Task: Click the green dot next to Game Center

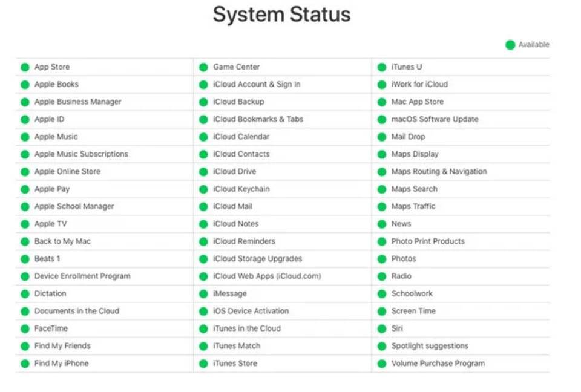Action: click(203, 67)
